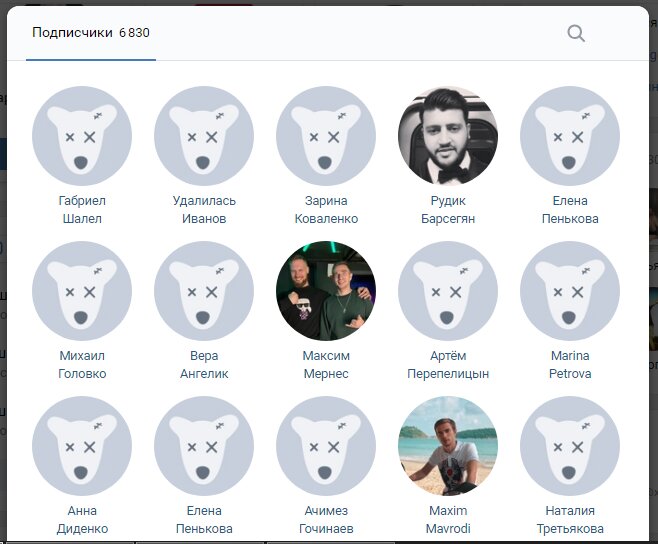
Task: Select Михаил Головко's dog avatar icon
Action: [82, 291]
